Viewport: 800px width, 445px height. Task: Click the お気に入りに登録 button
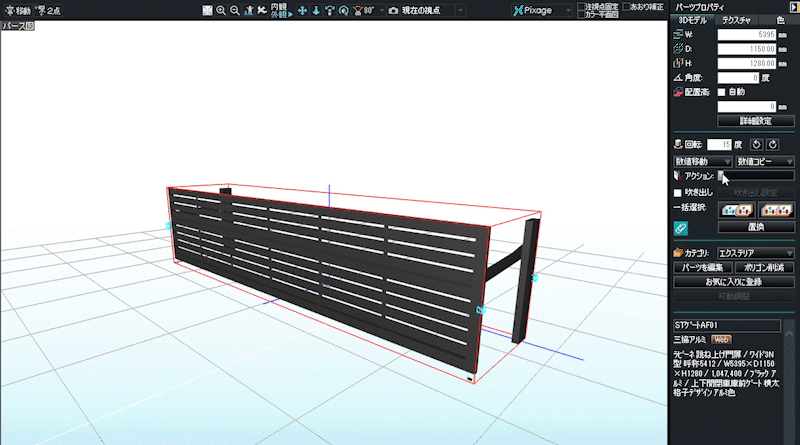(733, 282)
